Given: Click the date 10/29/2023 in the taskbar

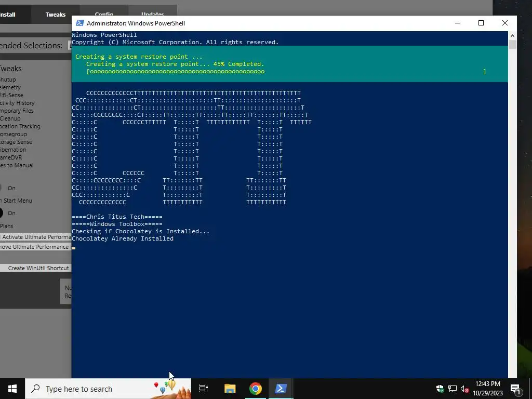Looking at the screenshot, I should (x=488, y=393).
